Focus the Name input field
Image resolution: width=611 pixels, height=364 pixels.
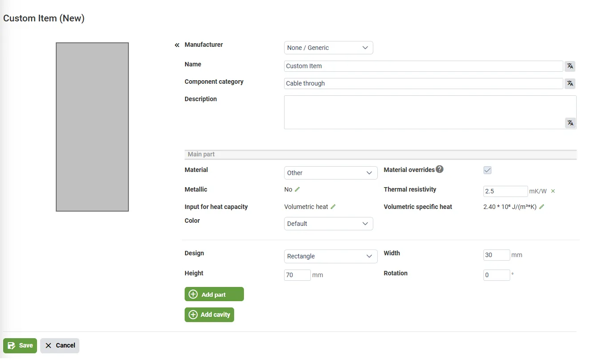pos(423,66)
